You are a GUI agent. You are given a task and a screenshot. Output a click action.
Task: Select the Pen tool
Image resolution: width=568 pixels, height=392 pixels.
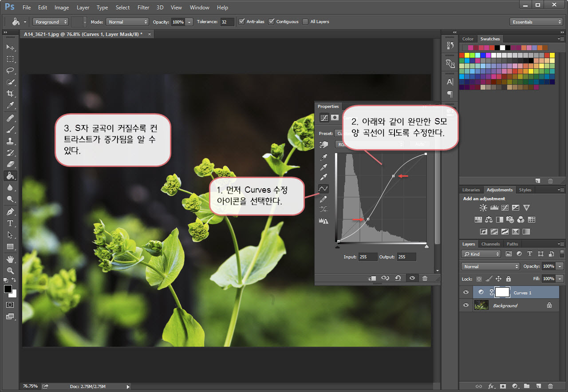point(10,211)
